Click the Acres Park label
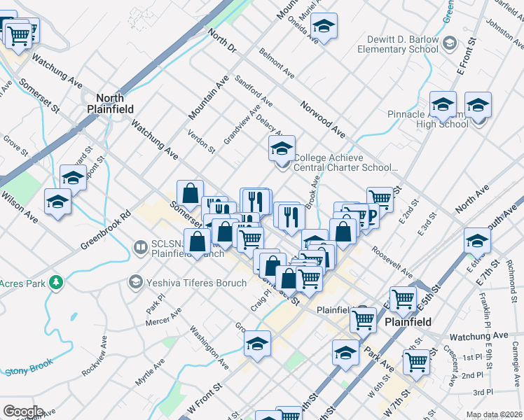The image size is (524, 420). 22,283
